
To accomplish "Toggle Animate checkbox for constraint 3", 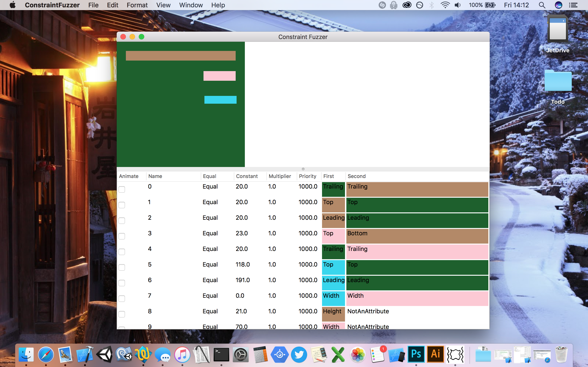I will (122, 236).
